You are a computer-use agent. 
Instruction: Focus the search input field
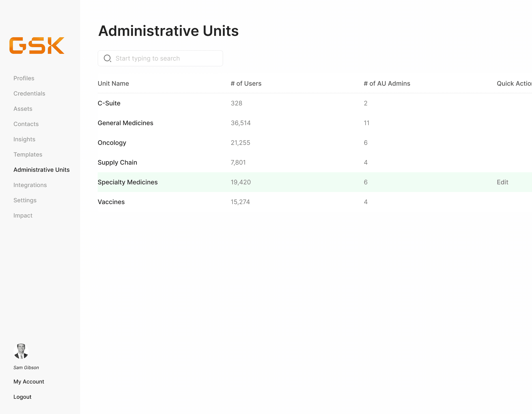pyautogui.click(x=160, y=58)
